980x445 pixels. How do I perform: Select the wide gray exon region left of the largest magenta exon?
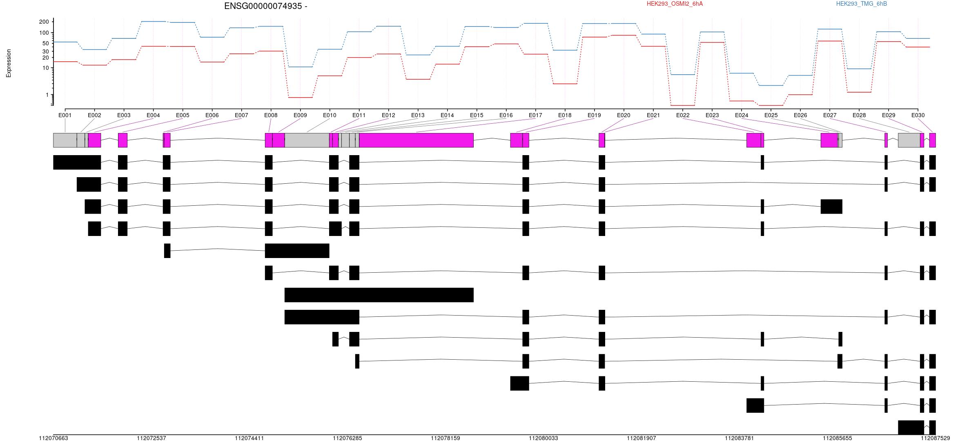307,140
